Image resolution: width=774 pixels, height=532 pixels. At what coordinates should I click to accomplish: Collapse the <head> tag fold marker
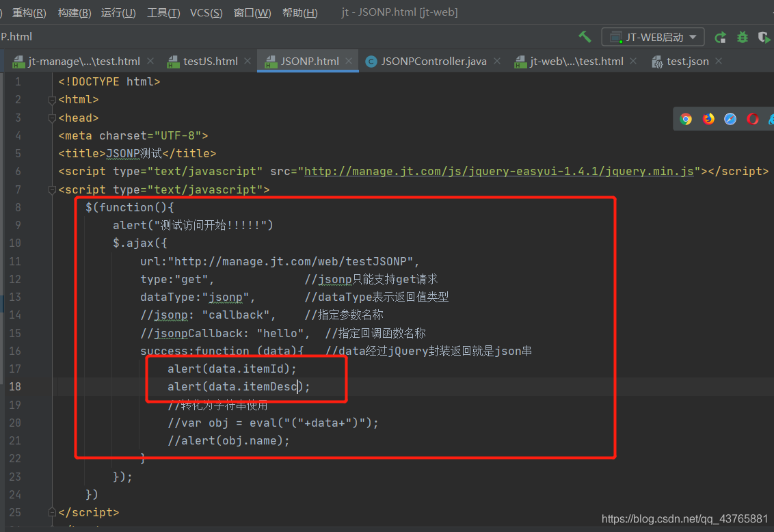[x=52, y=118]
